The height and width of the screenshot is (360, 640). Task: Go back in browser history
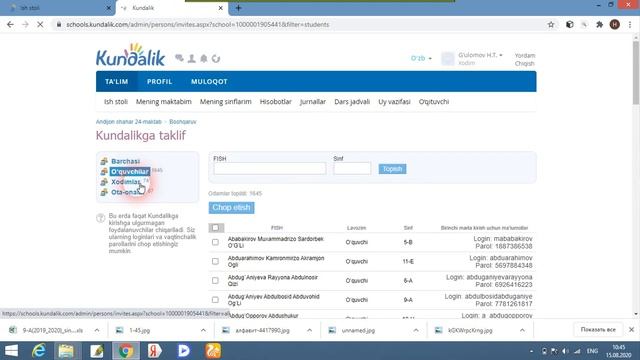tap(10, 24)
